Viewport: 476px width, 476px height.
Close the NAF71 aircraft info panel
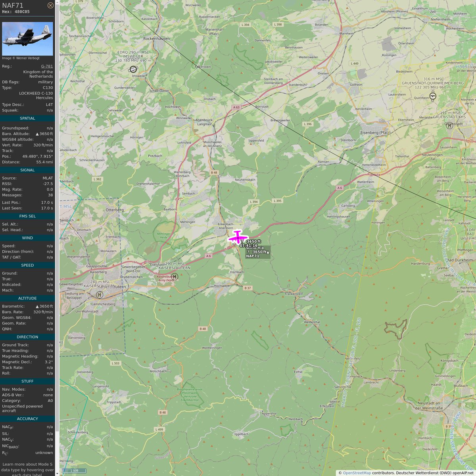[50, 5]
